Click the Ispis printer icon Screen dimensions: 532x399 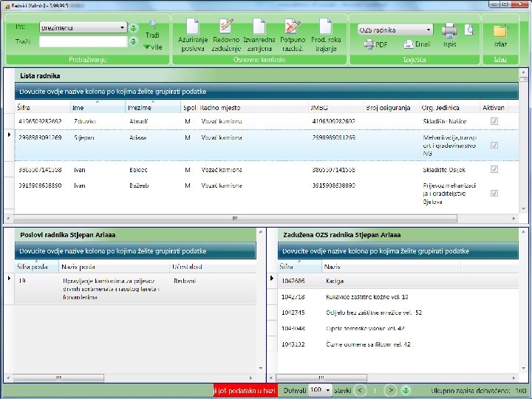click(449, 30)
